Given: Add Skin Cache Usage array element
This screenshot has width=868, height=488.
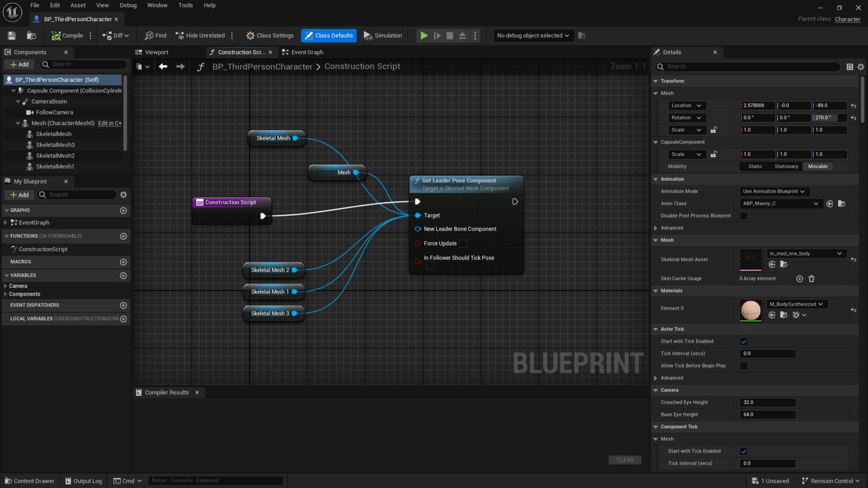Looking at the screenshot, I should (x=800, y=279).
